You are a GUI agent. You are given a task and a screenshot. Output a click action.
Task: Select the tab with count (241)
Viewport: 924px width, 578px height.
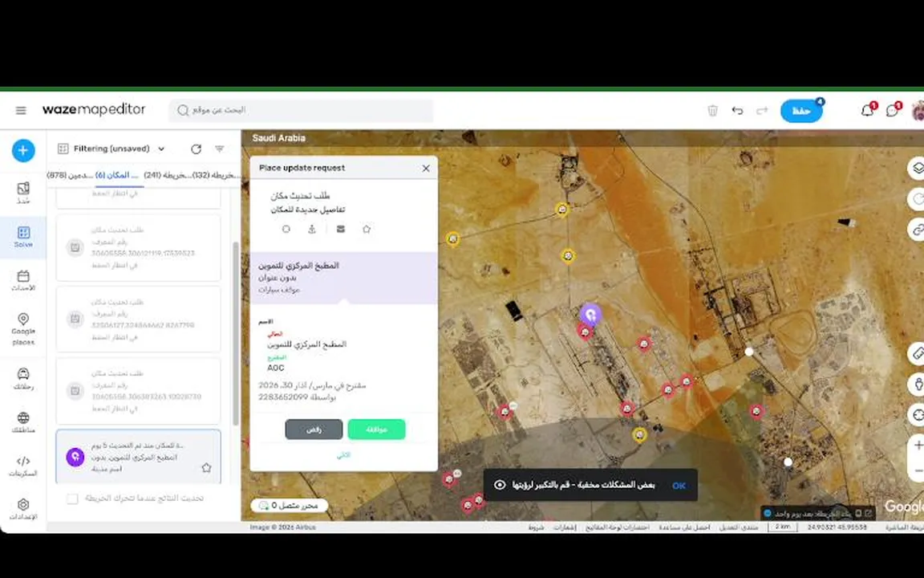point(168,175)
